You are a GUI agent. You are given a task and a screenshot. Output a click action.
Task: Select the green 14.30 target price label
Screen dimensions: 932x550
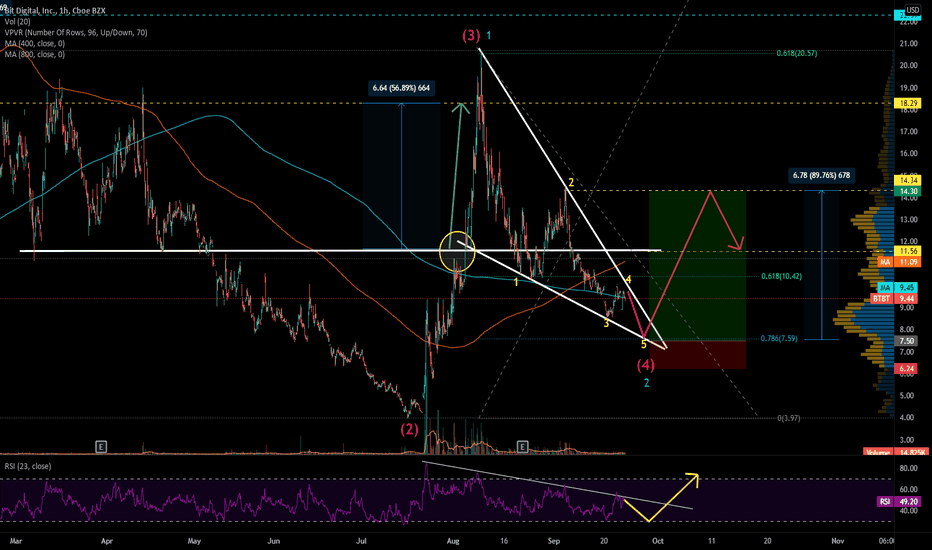908,191
